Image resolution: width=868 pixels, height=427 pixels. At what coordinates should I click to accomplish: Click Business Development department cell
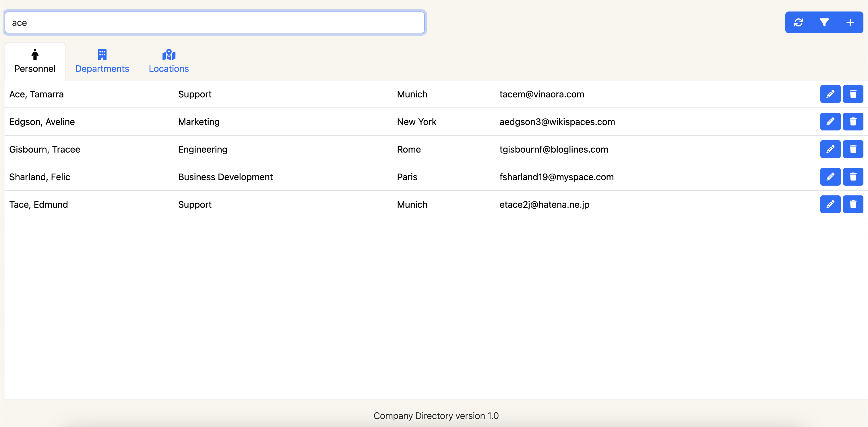225,177
